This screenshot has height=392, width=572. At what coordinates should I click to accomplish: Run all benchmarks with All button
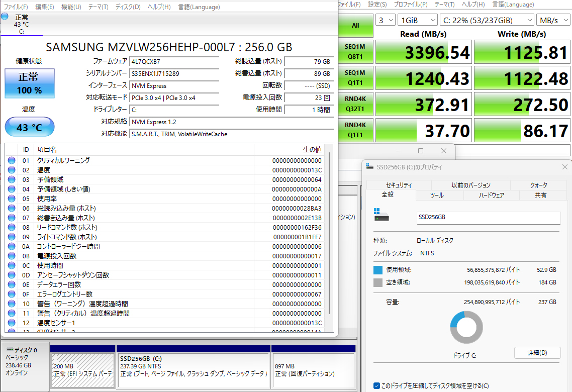(x=355, y=26)
